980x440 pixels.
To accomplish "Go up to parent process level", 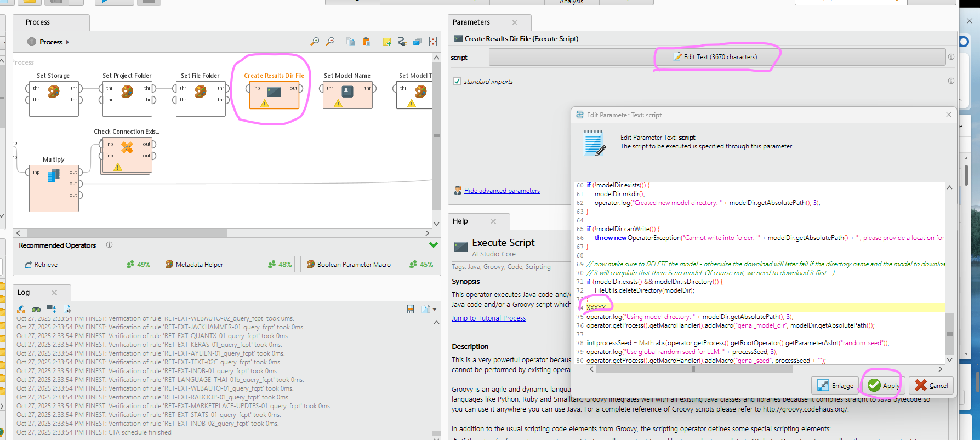I will coord(32,42).
